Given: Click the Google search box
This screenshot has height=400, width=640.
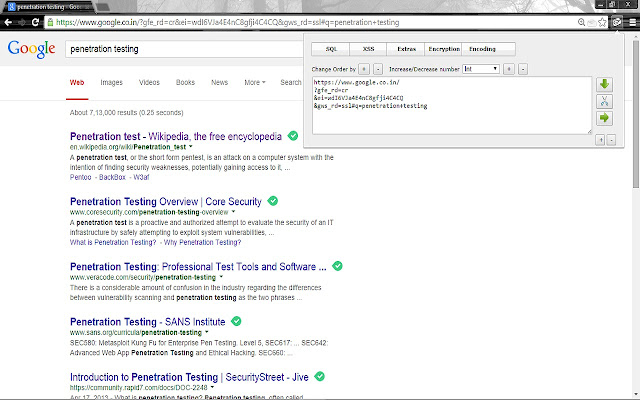Looking at the screenshot, I should click(x=184, y=49).
